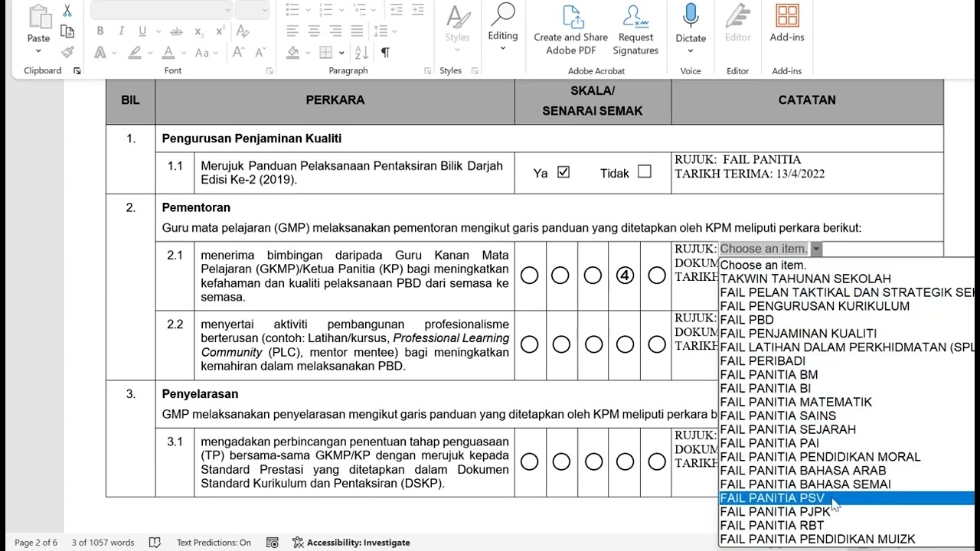The height and width of the screenshot is (551, 980).
Task: Select the rightmost scale circle in row 2.2
Action: click(657, 344)
